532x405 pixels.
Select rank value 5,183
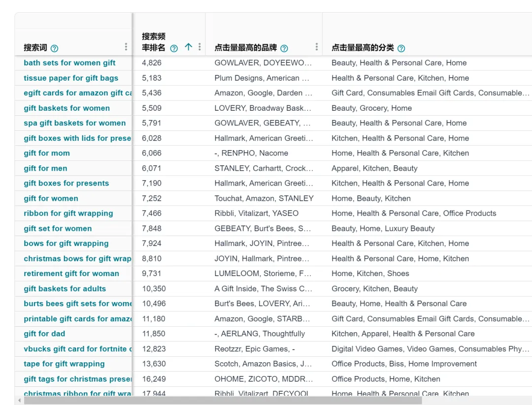152,78
